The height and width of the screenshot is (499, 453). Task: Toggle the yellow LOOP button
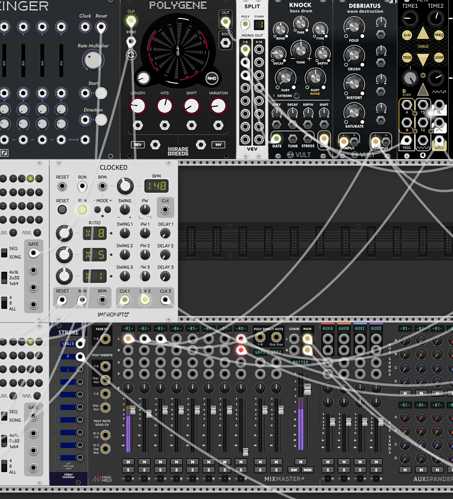point(439,58)
